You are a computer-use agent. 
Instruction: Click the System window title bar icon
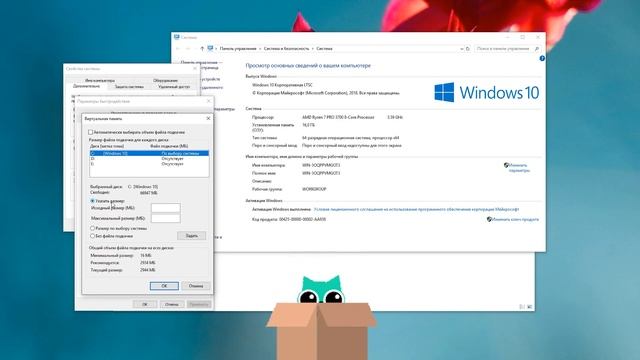click(x=177, y=37)
